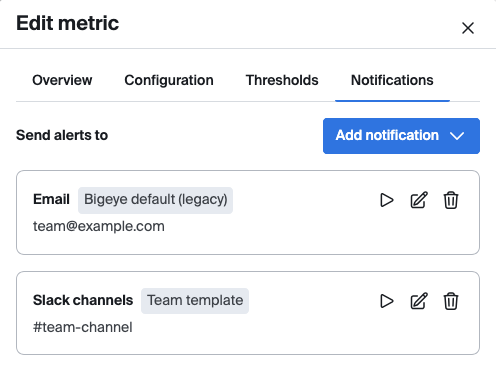Click team@example.com address
496x367 pixels.
click(x=99, y=226)
